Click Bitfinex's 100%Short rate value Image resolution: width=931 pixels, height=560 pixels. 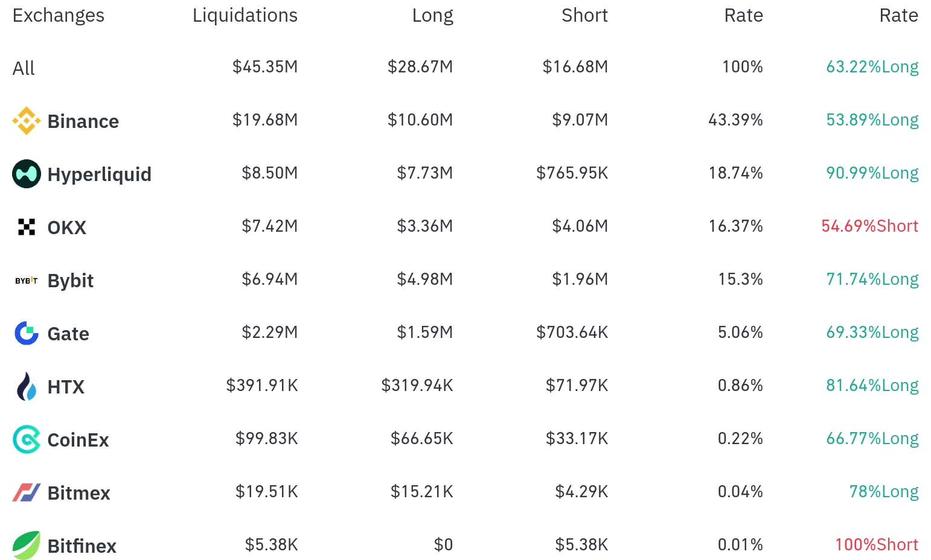pos(877,545)
